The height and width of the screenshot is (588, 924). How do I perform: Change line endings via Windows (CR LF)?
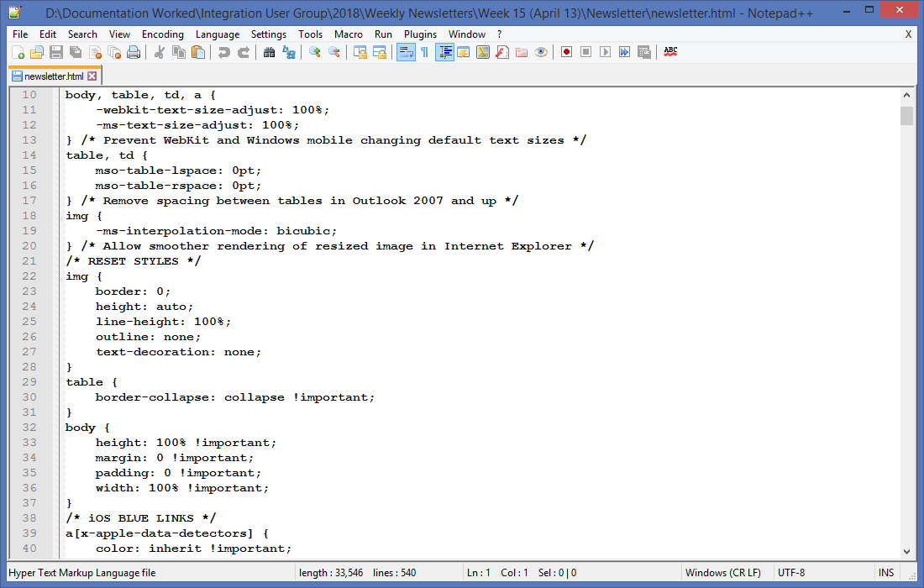coord(724,572)
